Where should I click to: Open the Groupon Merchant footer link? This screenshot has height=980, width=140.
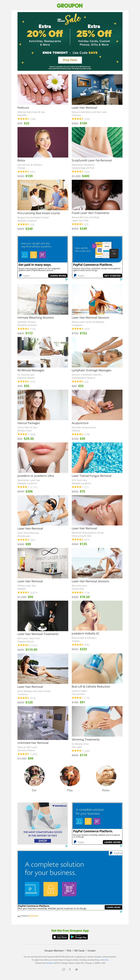coord(54,951)
